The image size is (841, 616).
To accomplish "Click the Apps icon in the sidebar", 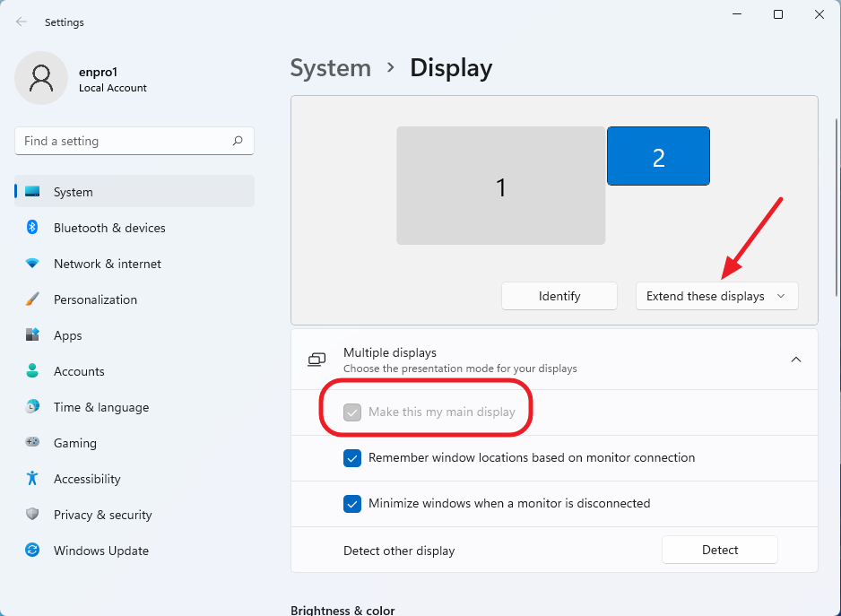I will pos(32,334).
